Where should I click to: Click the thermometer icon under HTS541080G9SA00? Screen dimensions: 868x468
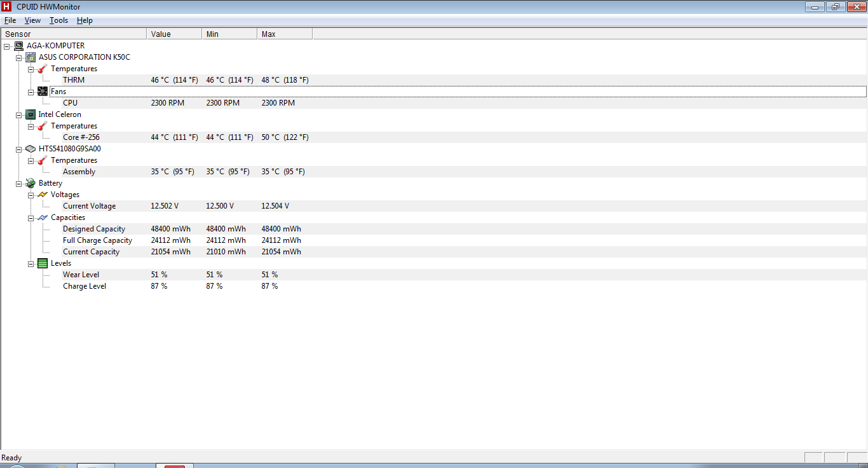pyautogui.click(x=43, y=160)
